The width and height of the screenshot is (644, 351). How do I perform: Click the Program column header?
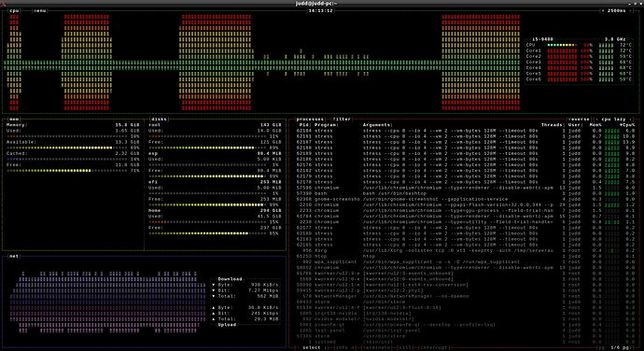click(x=326, y=125)
